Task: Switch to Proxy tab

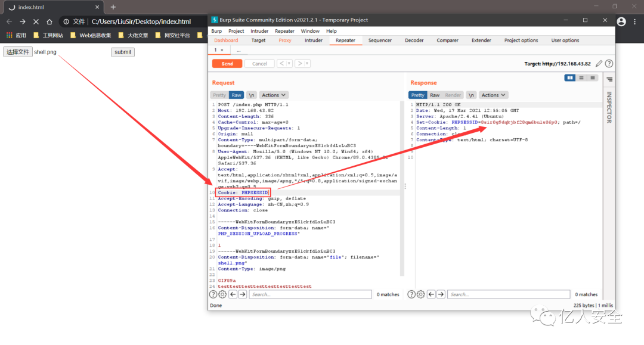Action: pyautogui.click(x=285, y=40)
